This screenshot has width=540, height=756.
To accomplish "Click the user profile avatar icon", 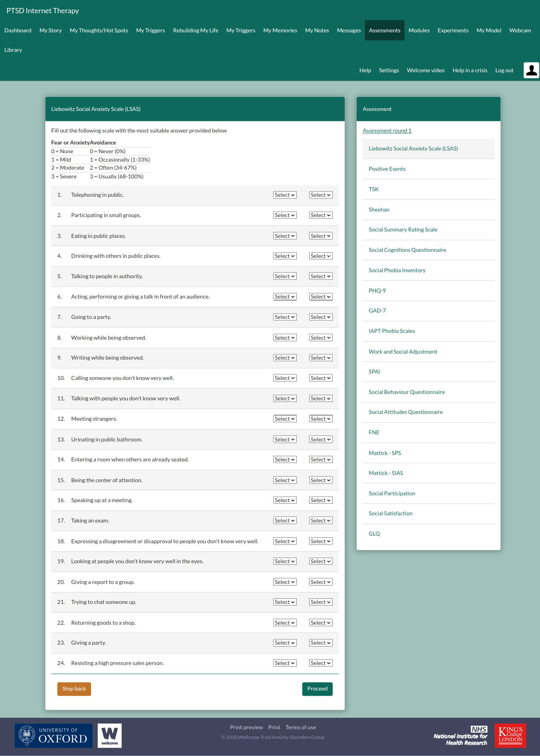I will coord(531,70).
